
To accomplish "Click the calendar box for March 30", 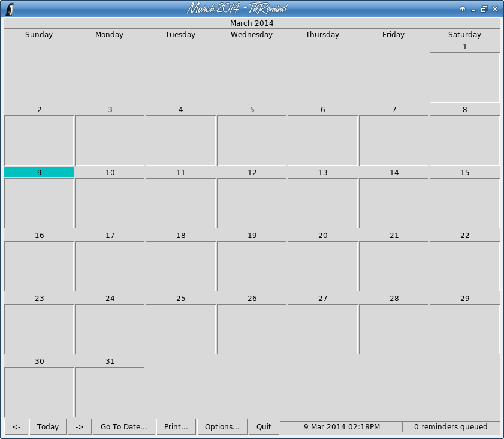I will click(39, 392).
